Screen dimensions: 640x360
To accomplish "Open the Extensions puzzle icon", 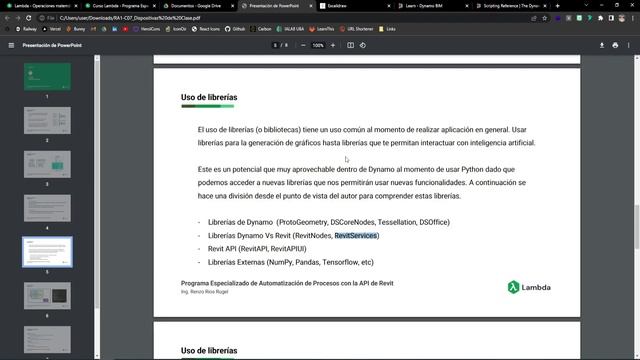I will click(600, 18).
